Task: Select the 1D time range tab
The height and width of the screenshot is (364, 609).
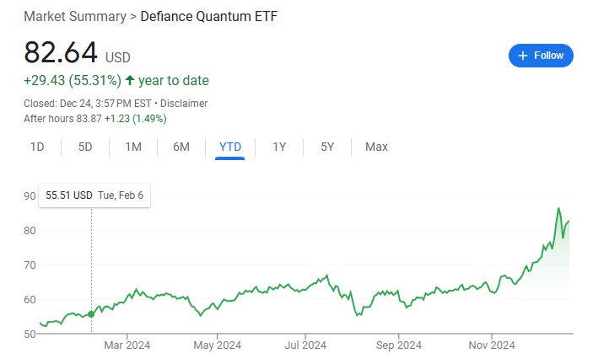Action: (37, 147)
